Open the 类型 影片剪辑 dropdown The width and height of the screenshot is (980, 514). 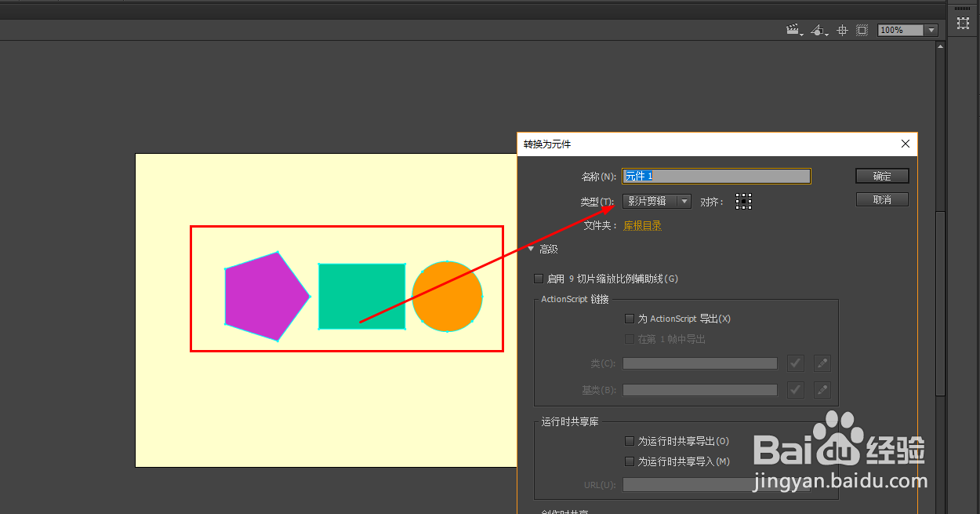point(657,202)
